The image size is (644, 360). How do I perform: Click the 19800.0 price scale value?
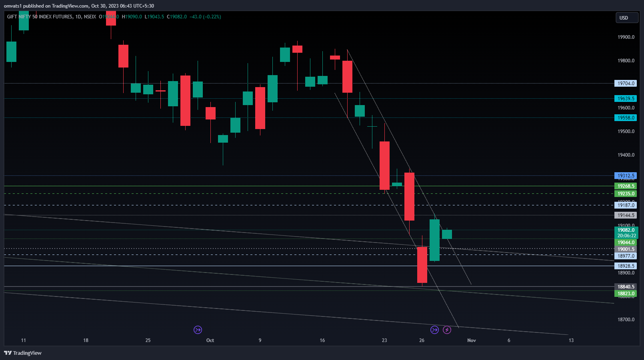click(x=626, y=61)
